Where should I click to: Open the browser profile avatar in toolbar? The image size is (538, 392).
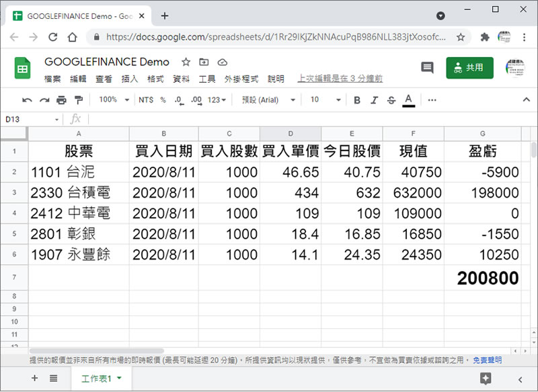tap(504, 37)
